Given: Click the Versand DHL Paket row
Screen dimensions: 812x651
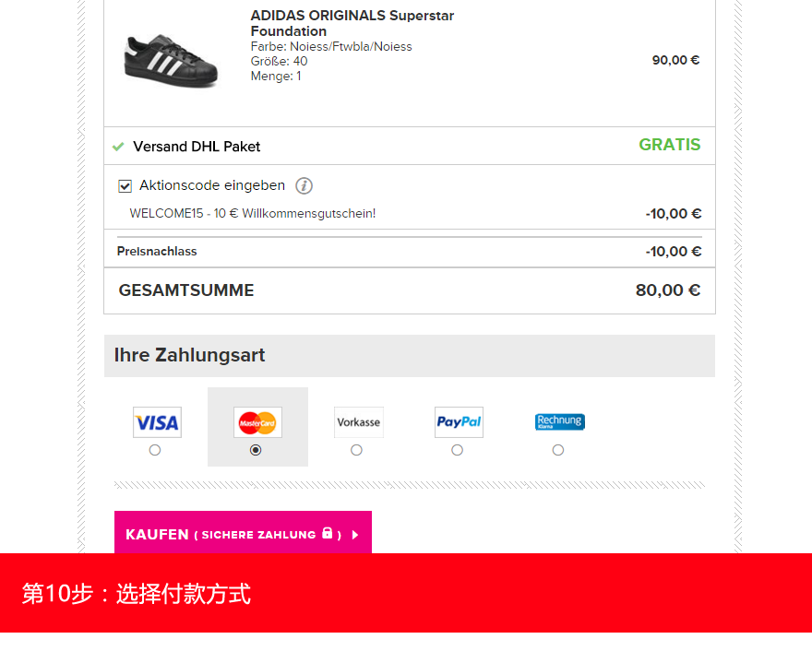Looking at the screenshot, I should click(410, 146).
